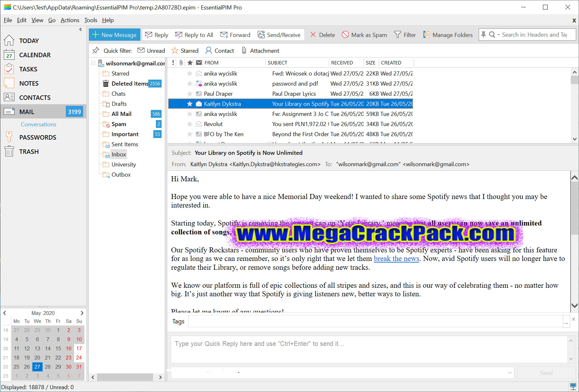The image size is (579, 392).
Task: Open the Trash module
Action: tap(29, 152)
